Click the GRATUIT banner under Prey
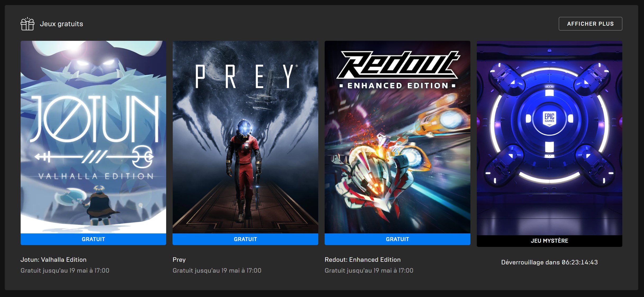The height and width of the screenshot is (297, 644). [245, 239]
